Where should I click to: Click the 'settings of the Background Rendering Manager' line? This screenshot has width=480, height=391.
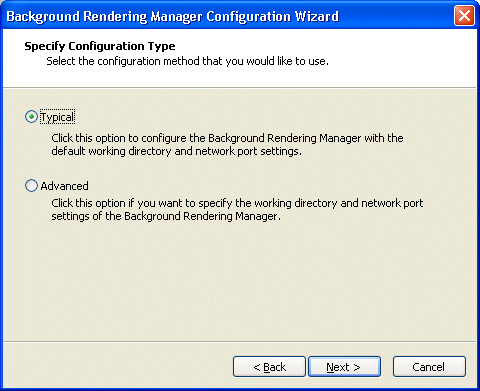(x=166, y=216)
